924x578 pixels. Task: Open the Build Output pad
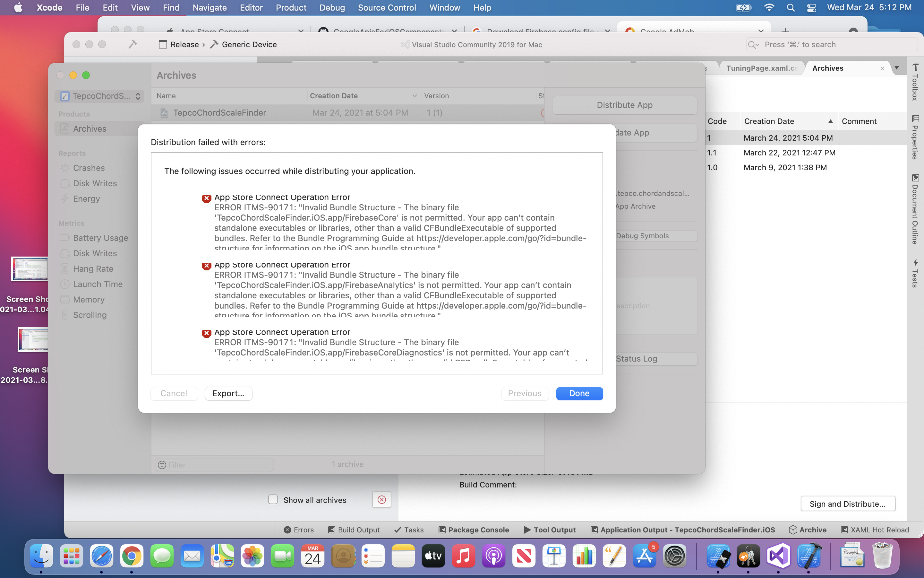[354, 530]
